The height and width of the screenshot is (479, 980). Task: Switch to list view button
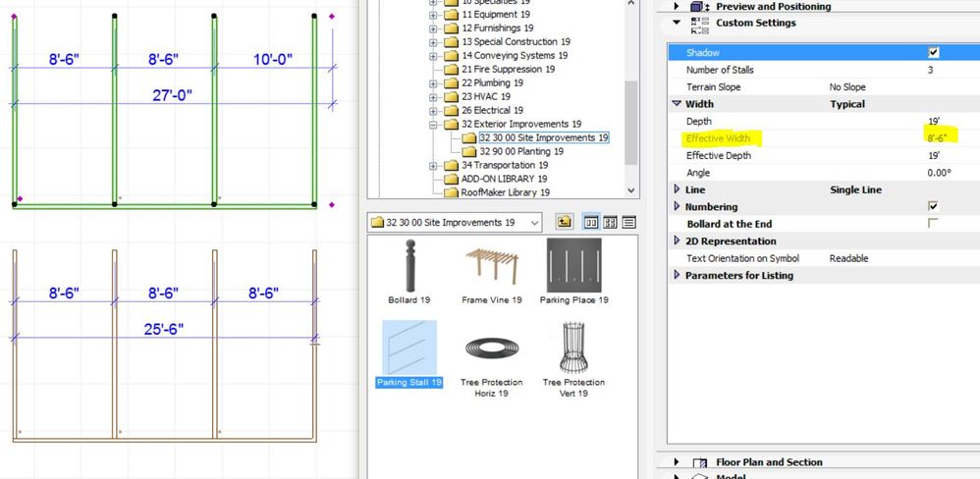[628, 222]
